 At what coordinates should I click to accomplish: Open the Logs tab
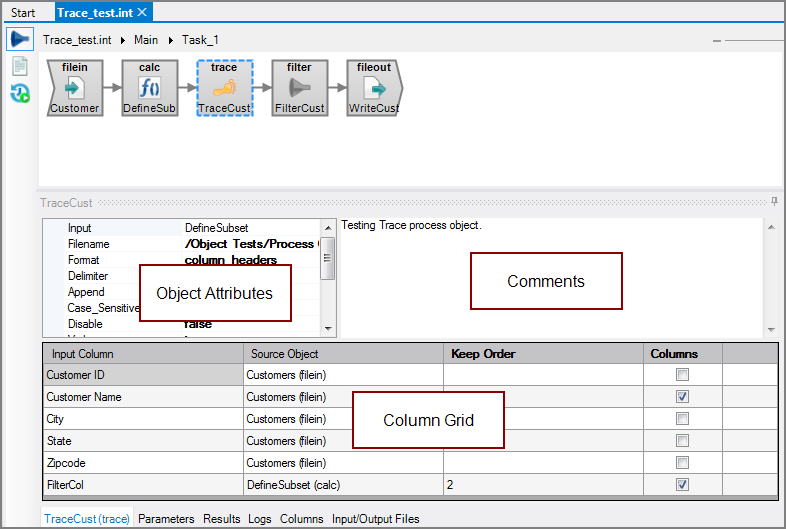(x=259, y=519)
